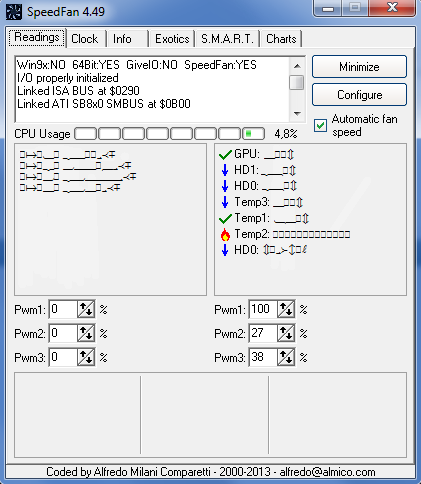Click log line 'I/O properly initialized'
421x484 pixels.
68,78
